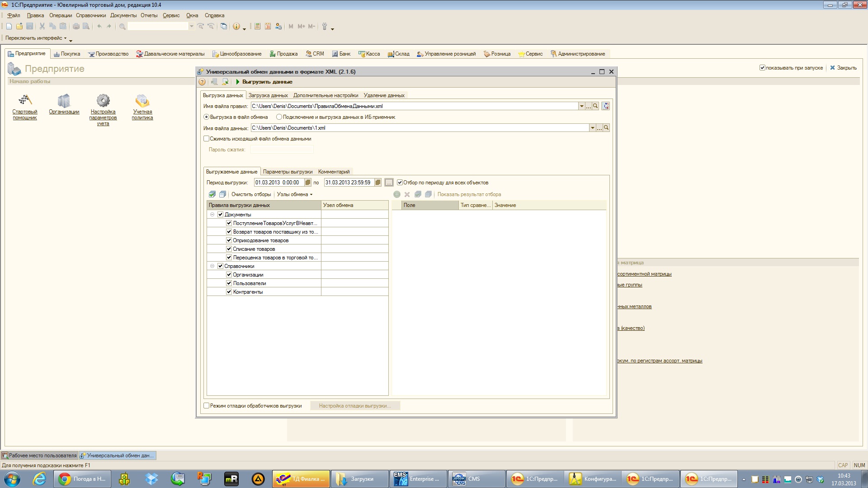Toggle показывать при запуске checkbox
Image resolution: width=868 pixels, height=488 pixels.
pyautogui.click(x=762, y=68)
